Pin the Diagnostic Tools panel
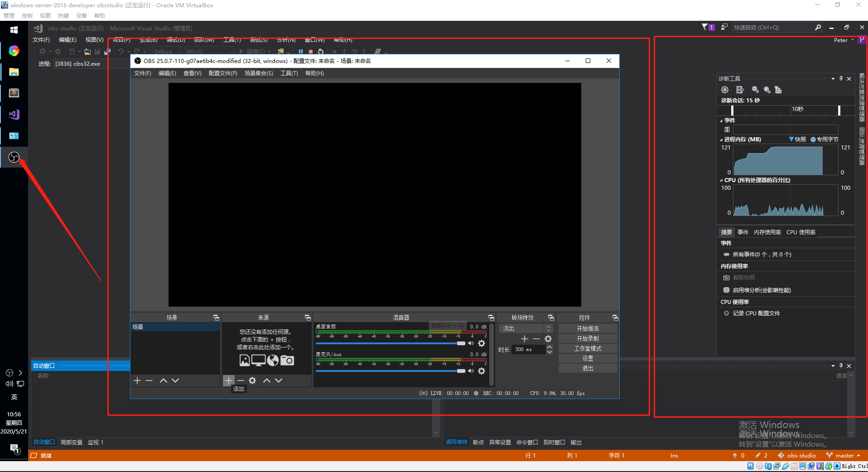 tap(841, 78)
